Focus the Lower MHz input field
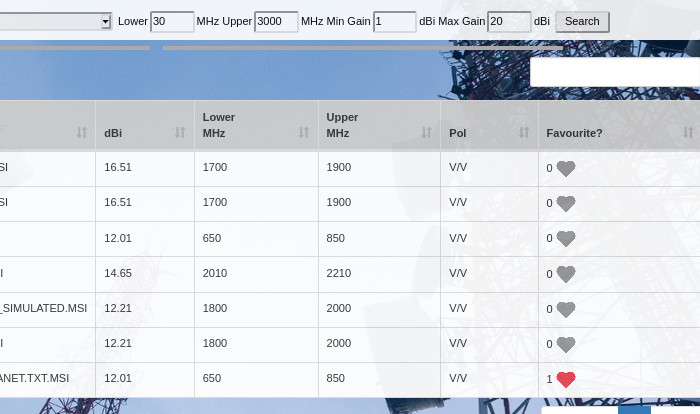This screenshot has height=414, width=700. click(172, 21)
